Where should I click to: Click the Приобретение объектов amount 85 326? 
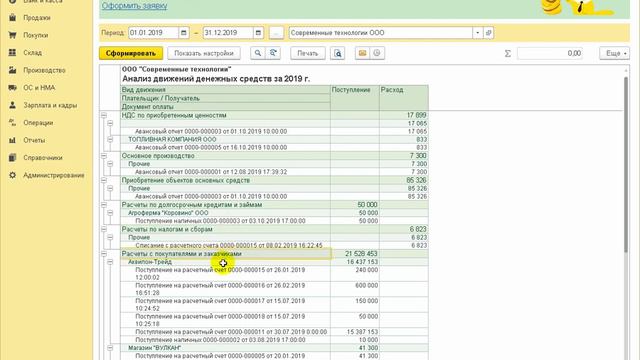point(417,180)
